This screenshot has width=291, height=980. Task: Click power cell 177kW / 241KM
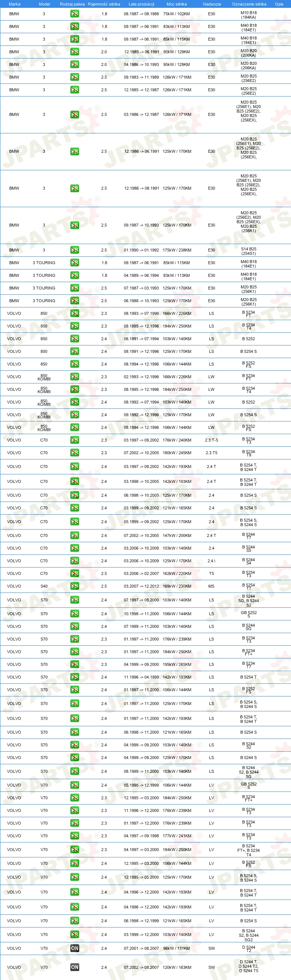coord(177,836)
